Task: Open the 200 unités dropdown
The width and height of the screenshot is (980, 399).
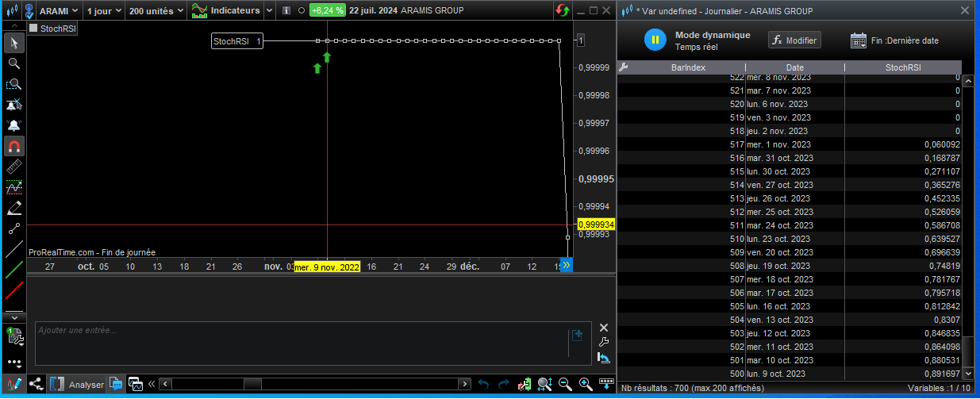Action: [x=156, y=11]
